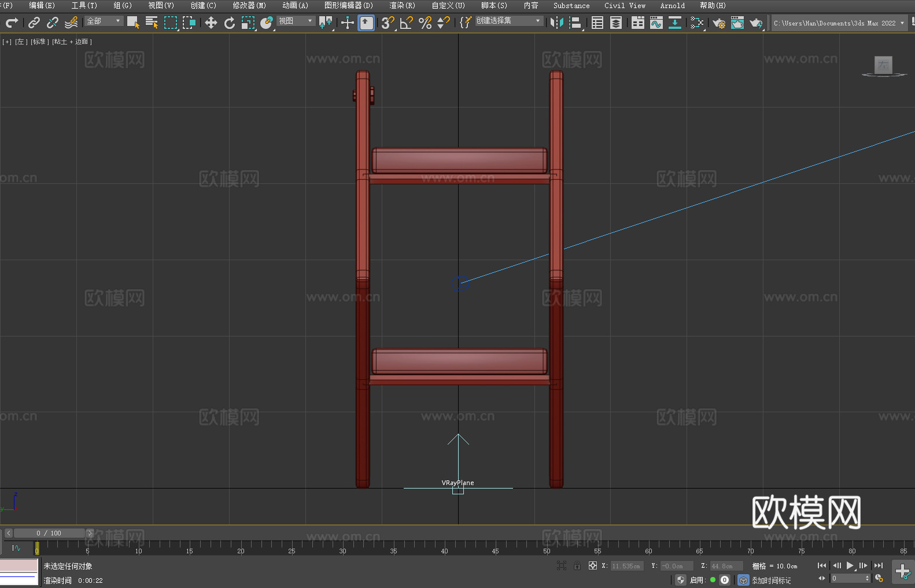
Task: Open Render Setup teapot-gear icon
Action: click(719, 23)
